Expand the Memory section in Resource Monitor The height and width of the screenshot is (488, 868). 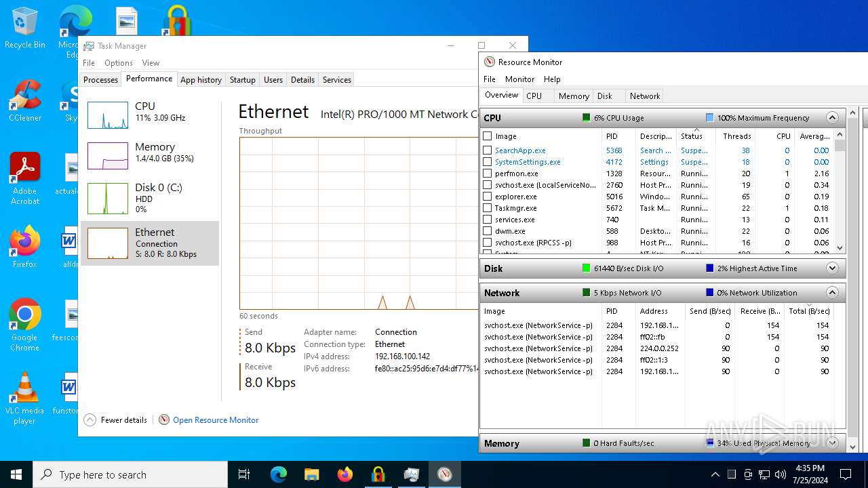point(832,443)
